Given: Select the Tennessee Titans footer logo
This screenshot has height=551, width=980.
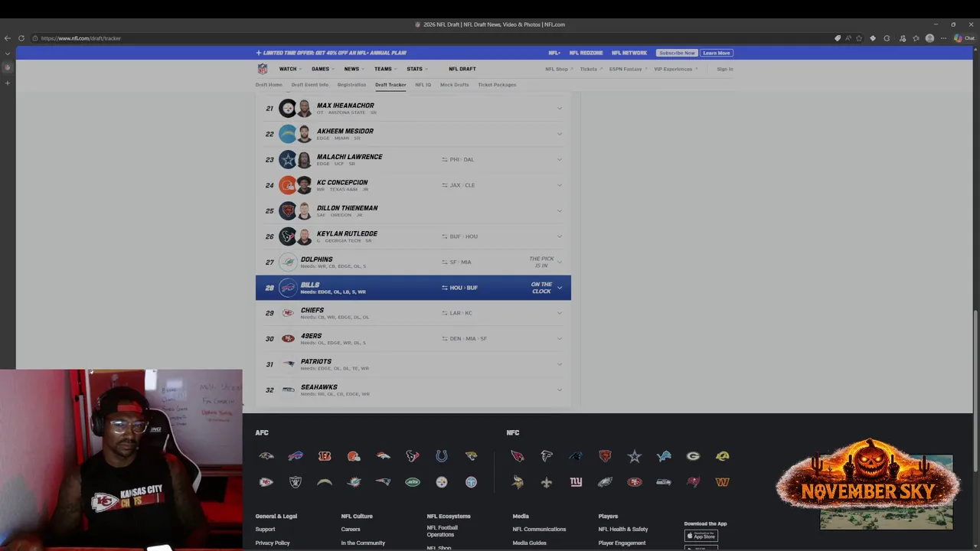Looking at the screenshot, I should pyautogui.click(x=471, y=482).
